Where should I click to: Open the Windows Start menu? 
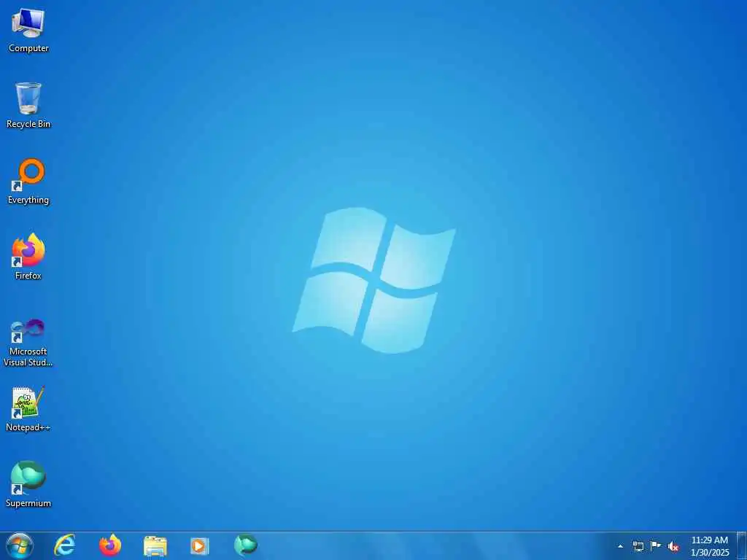20,545
